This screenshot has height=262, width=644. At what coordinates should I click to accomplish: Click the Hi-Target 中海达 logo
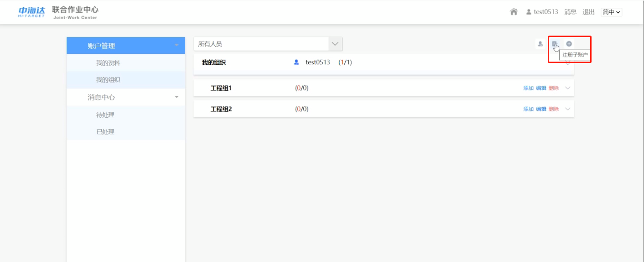click(32, 12)
